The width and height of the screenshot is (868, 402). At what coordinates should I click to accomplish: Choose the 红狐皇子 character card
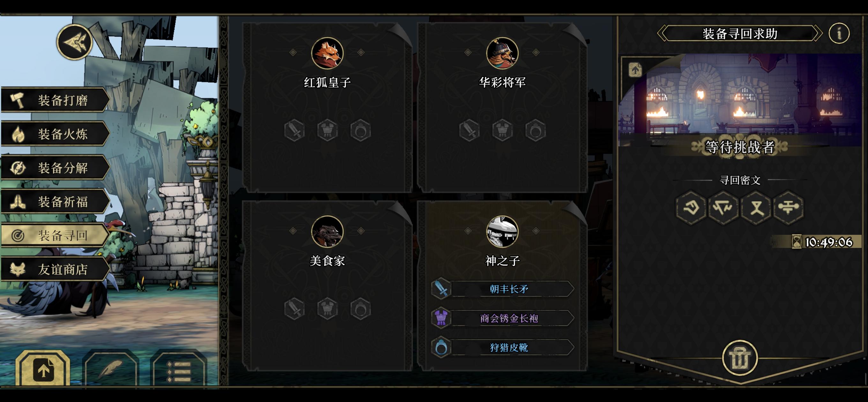pos(327,108)
